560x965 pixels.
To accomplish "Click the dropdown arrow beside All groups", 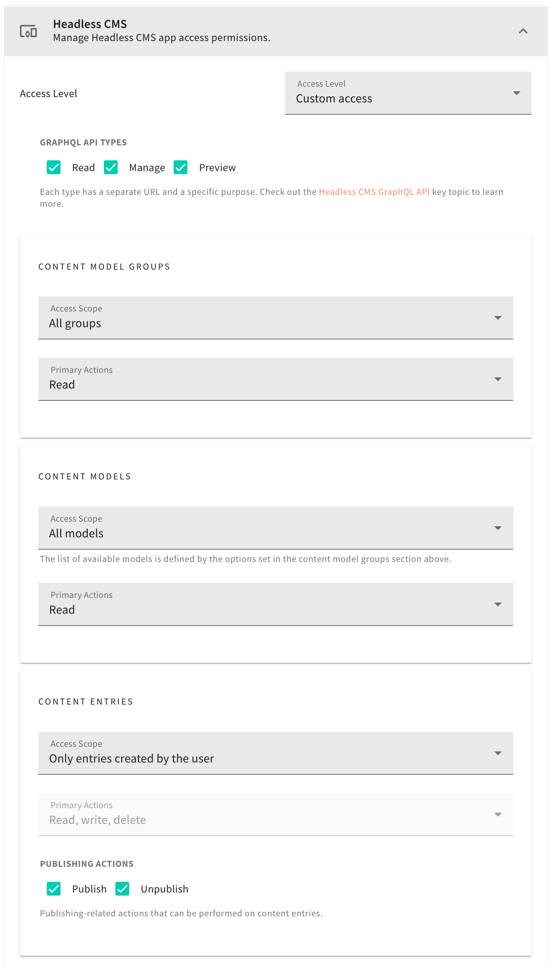I will [x=498, y=318].
